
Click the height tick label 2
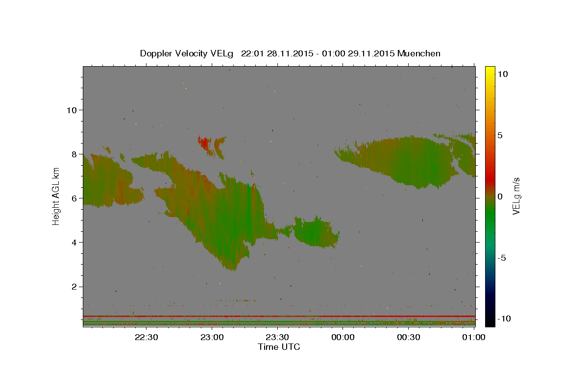[74, 287]
